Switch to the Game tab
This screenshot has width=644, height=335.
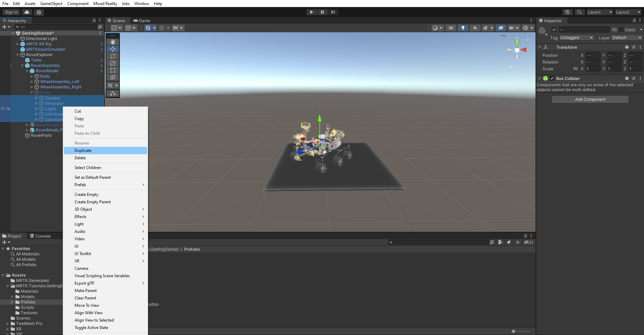click(142, 20)
